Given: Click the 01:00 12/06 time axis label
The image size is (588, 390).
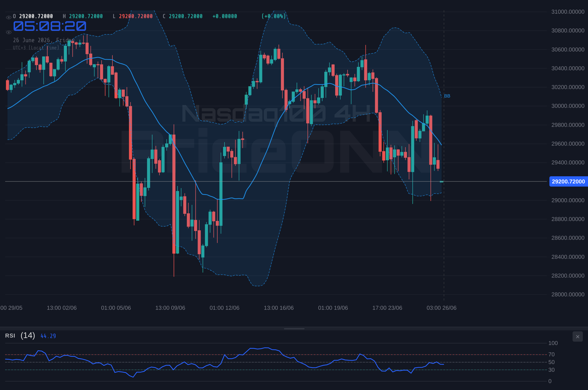Looking at the screenshot, I should tap(225, 308).
